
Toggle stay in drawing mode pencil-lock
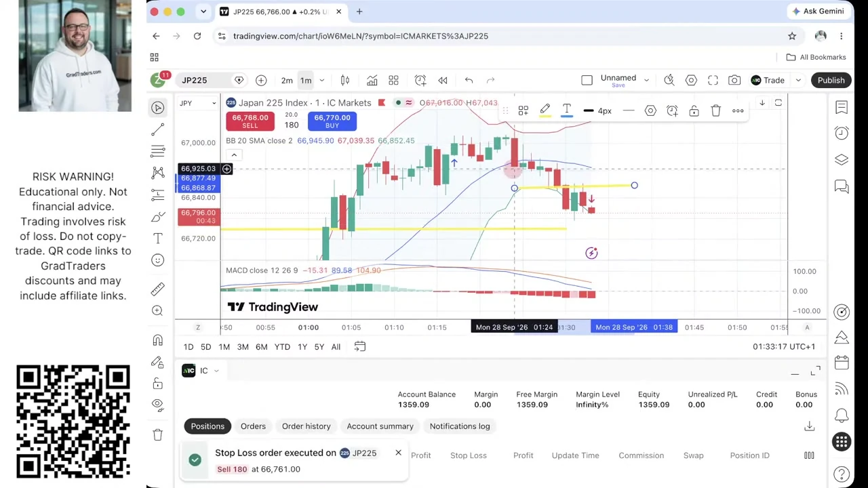point(158,362)
